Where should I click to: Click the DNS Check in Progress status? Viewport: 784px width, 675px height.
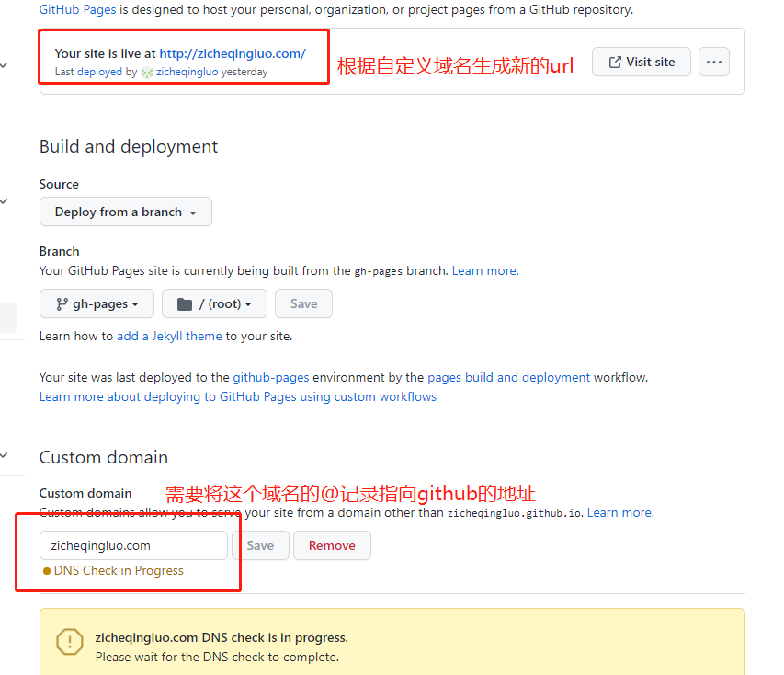click(113, 570)
